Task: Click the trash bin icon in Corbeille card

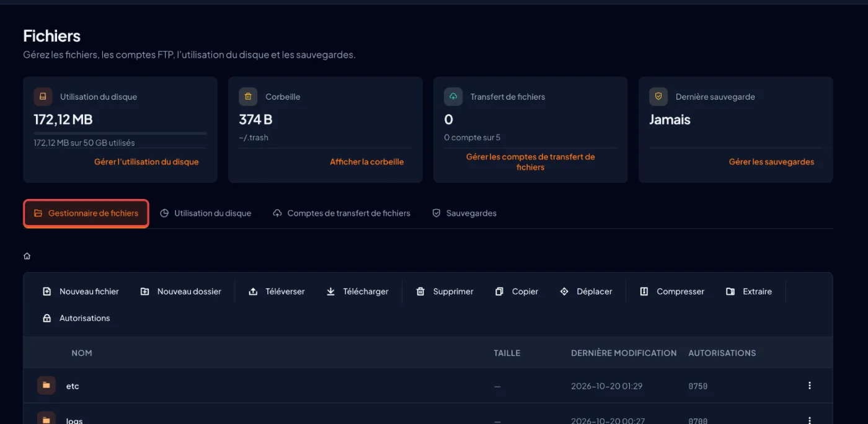Action: tap(248, 97)
